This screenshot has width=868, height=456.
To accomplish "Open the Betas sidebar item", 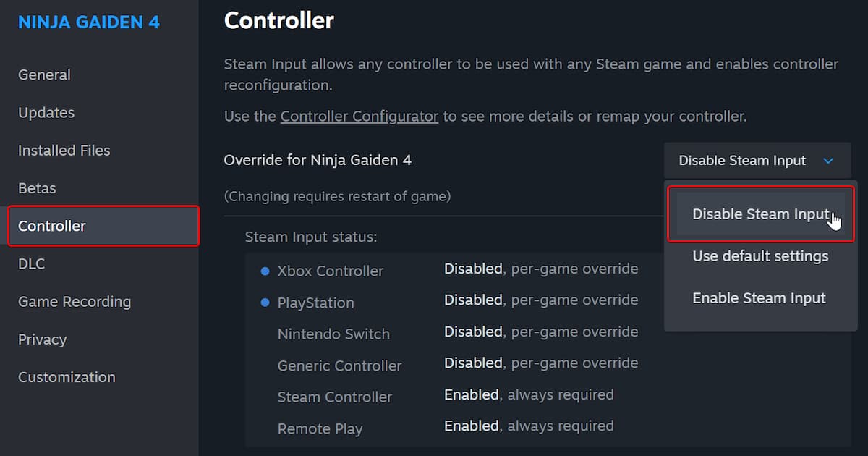I will tap(37, 188).
